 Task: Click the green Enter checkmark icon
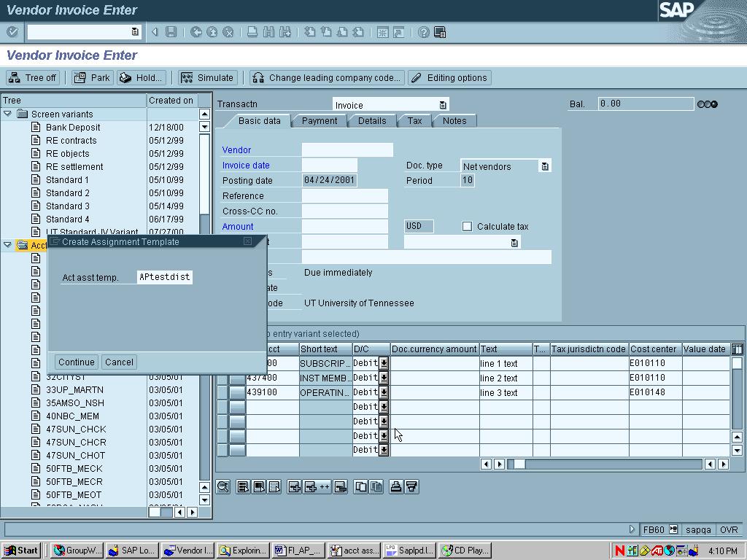(12, 32)
